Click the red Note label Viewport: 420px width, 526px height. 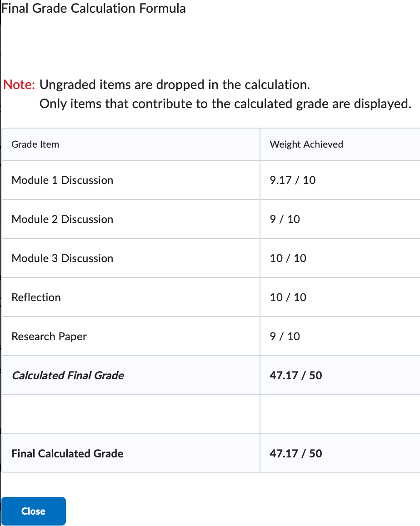pos(19,84)
